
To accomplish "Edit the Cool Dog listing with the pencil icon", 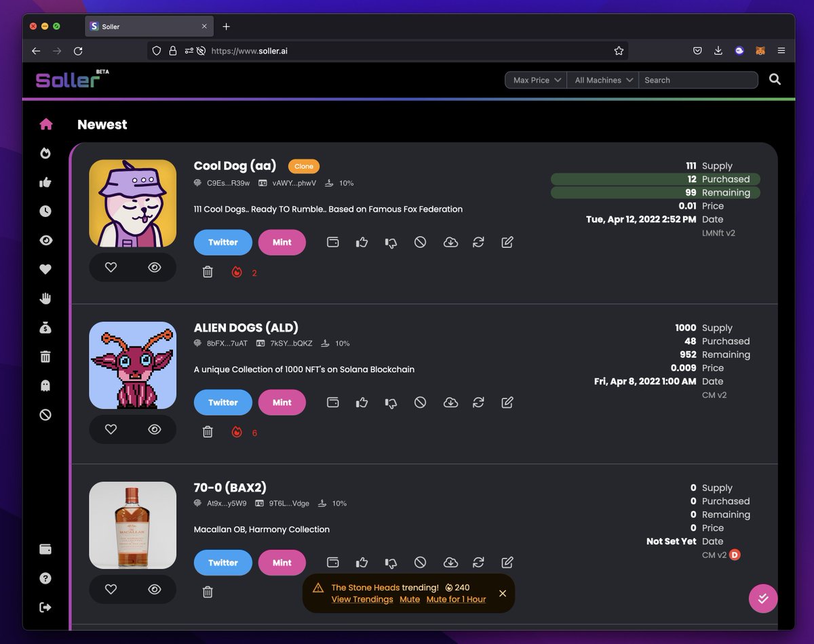I will point(507,242).
